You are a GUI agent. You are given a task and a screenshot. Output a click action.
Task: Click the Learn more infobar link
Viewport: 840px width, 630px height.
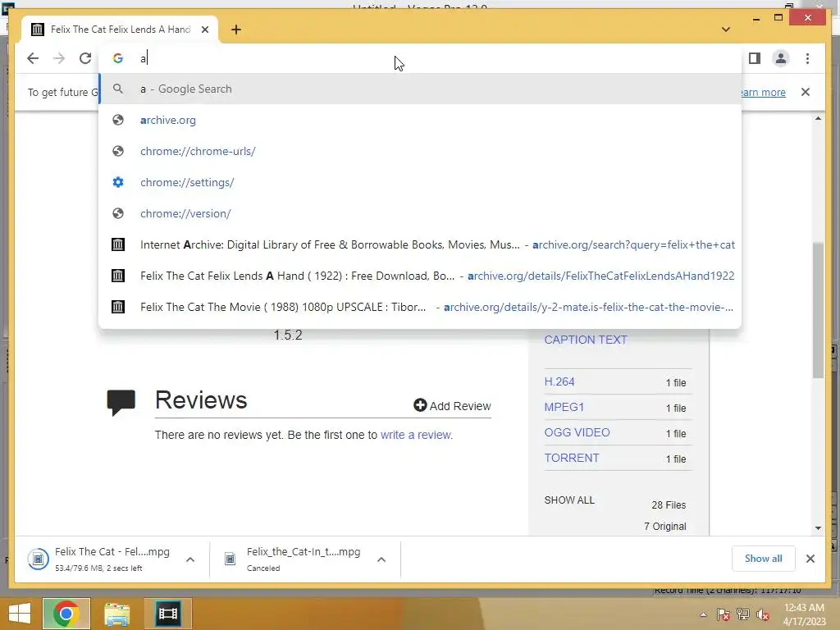(x=764, y=92)
